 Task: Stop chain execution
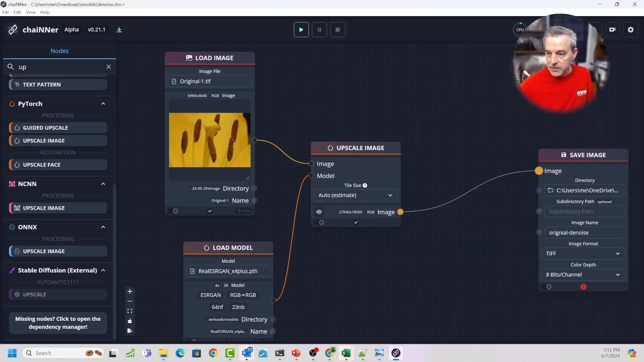[x=337, y=29]
